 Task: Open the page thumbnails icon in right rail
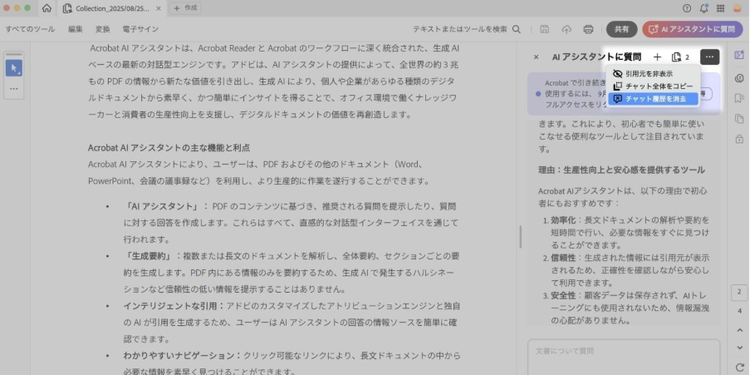click(739, 119)
